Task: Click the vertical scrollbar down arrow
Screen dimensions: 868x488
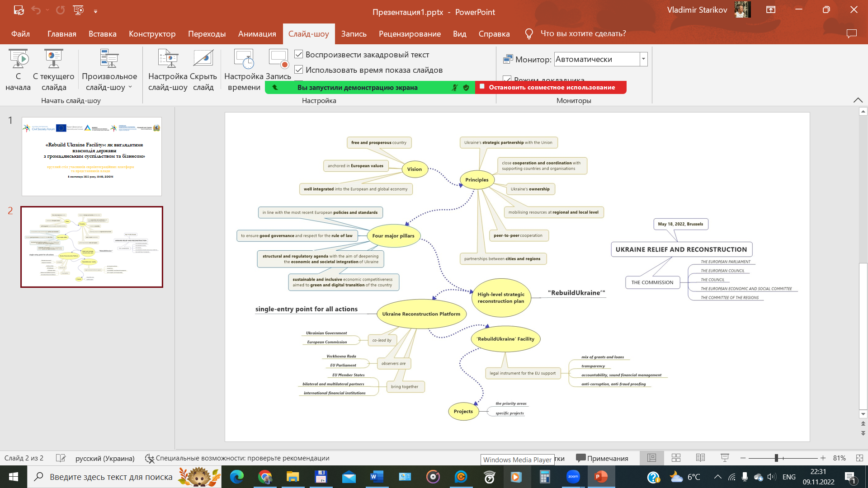Action: tap(863, 414)
